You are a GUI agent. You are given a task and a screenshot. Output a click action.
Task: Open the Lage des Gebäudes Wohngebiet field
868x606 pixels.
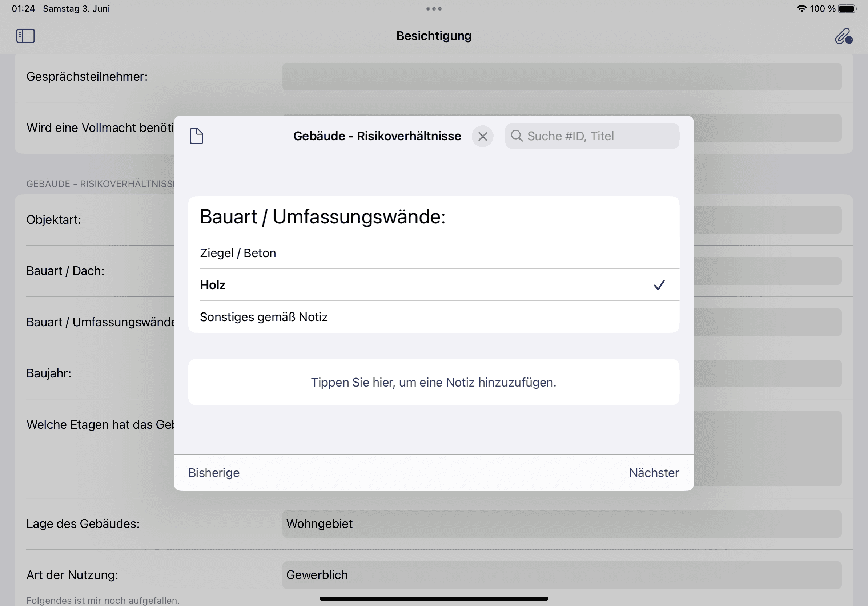tap(562, 524)
